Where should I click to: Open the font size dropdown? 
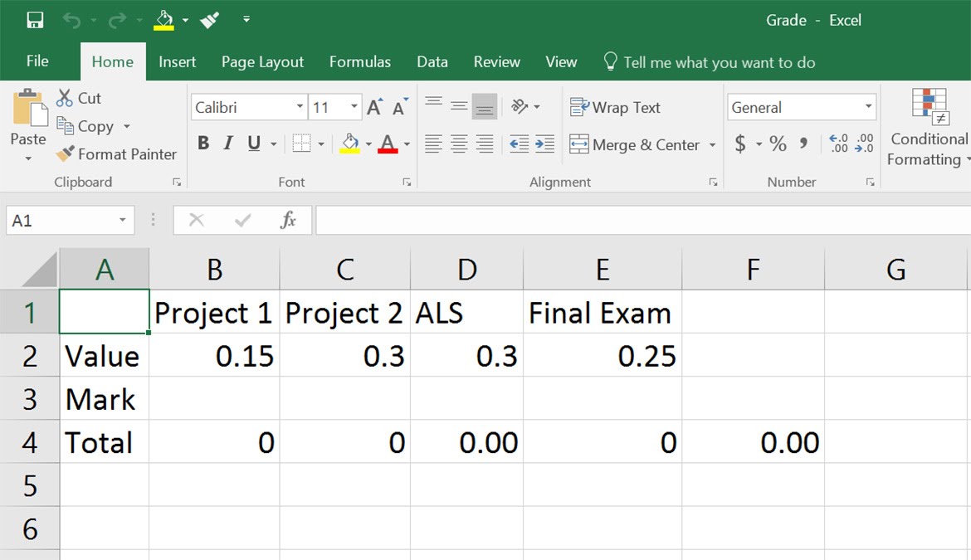coord(354,106)
